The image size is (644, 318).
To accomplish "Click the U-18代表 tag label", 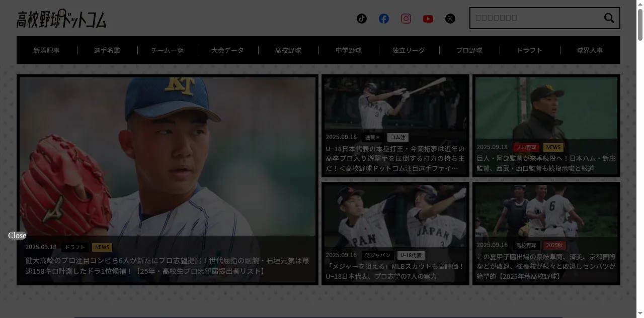I will coord(411,255).
